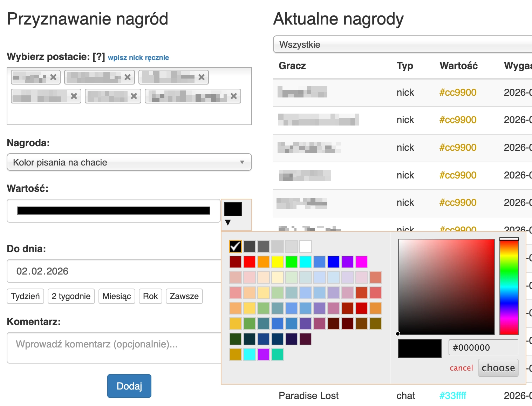Click cancel in the color picker

(x=461, y=368)
